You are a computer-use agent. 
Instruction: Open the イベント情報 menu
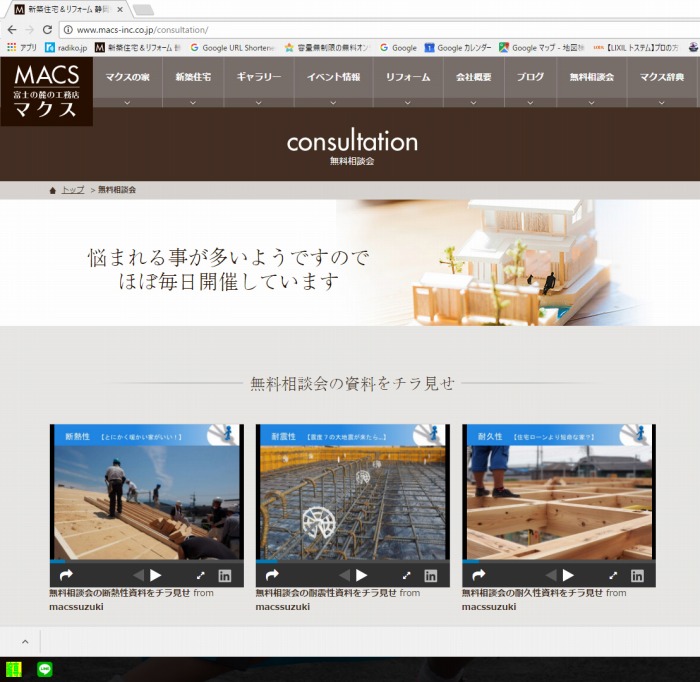(x=333, y=77)
